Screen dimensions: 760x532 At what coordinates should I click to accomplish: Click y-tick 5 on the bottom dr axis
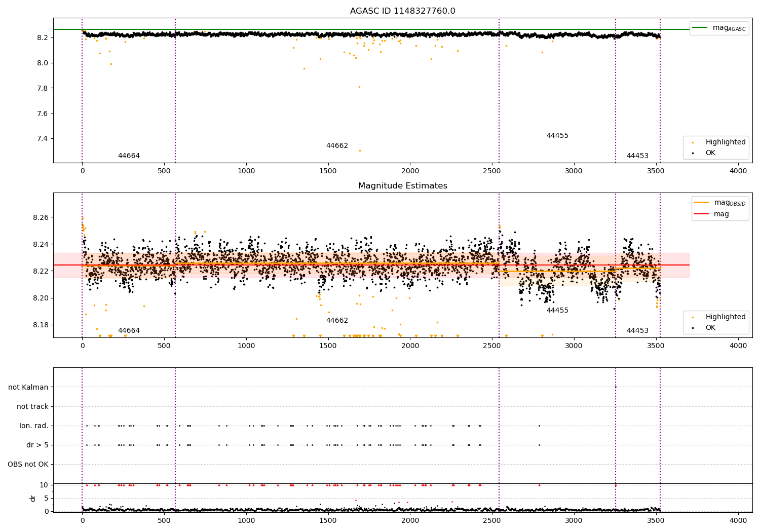(46, 499)
